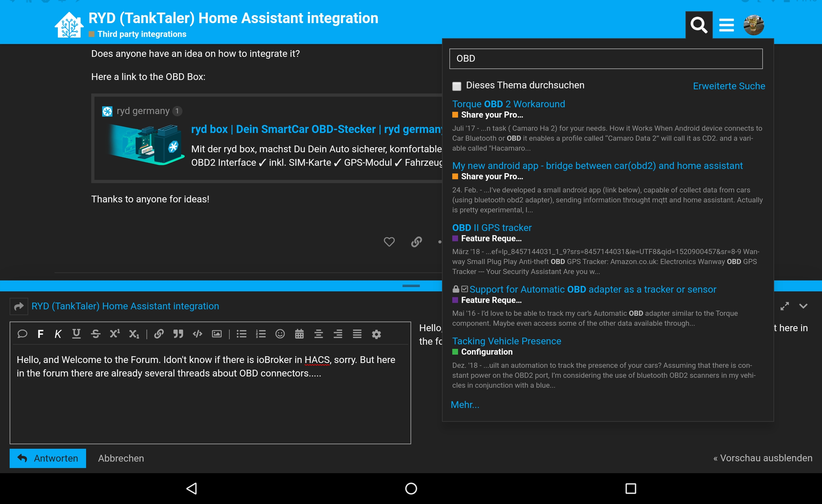822x504 pixels.
Task: Open the composer options gear dropdown
Action: (x=376, y=334)
